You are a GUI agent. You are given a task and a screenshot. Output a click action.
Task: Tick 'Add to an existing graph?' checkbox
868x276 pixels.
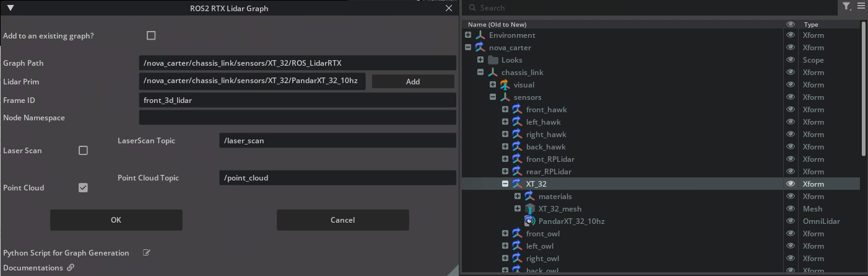(x=151, y=35)
